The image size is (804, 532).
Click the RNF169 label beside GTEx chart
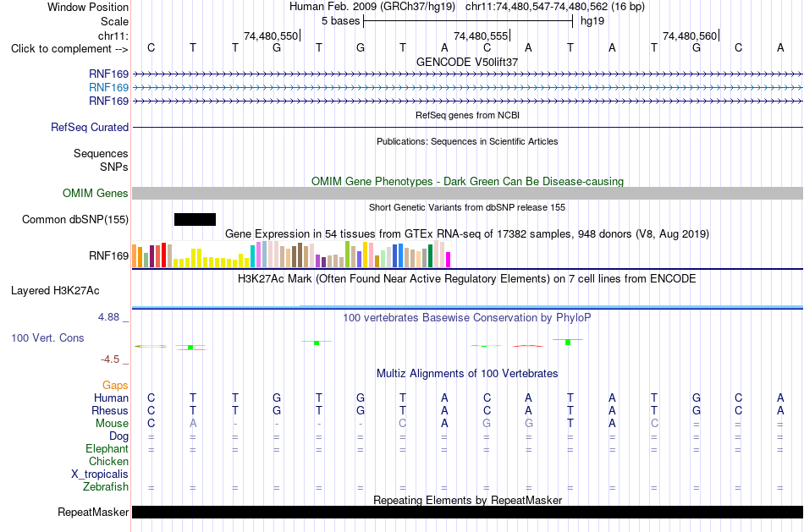[108, 255]
